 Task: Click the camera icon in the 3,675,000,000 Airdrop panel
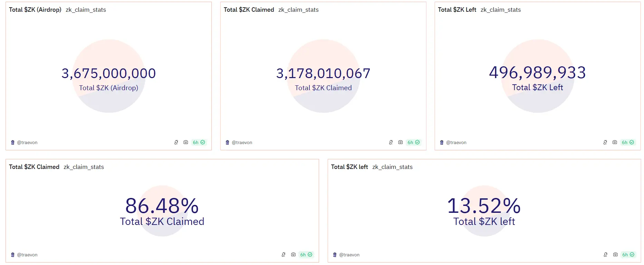point(186,142)
